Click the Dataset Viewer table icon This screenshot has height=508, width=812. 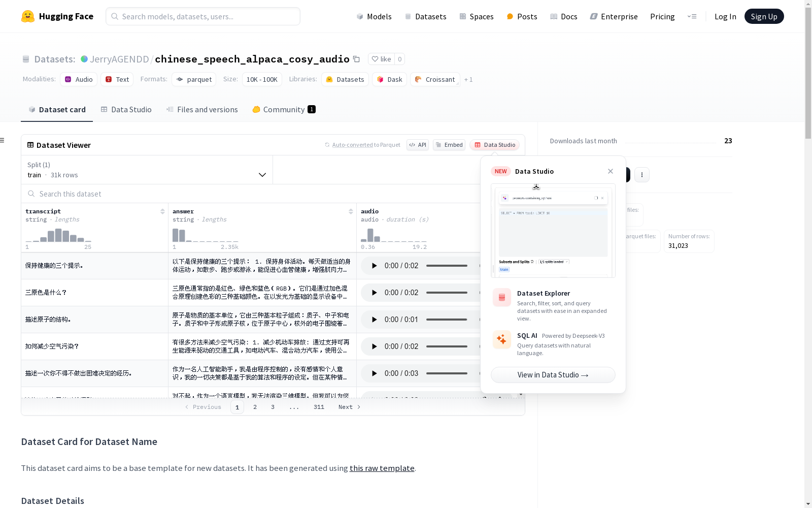[30, 145]
